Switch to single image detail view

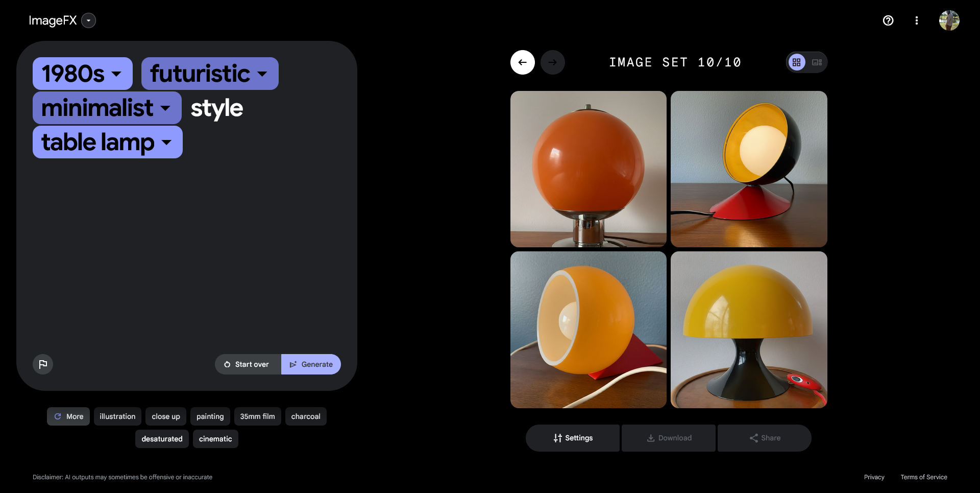click(x=817, y=62)
